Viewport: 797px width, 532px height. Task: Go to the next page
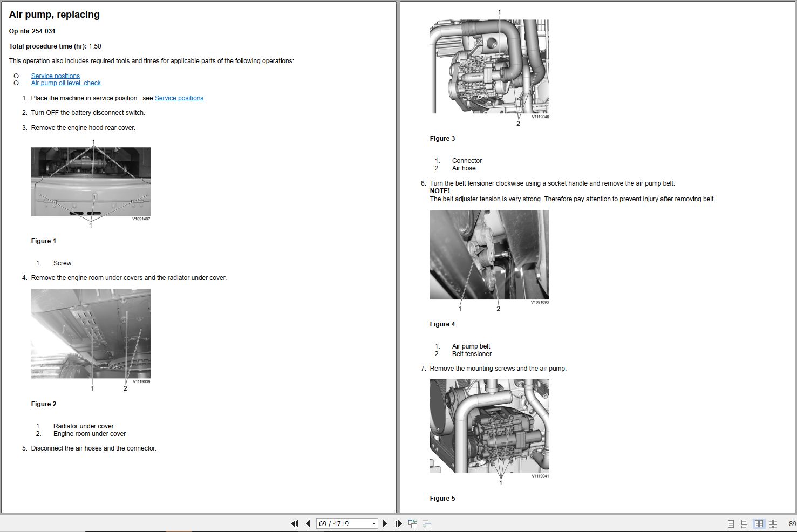[385, 523]
